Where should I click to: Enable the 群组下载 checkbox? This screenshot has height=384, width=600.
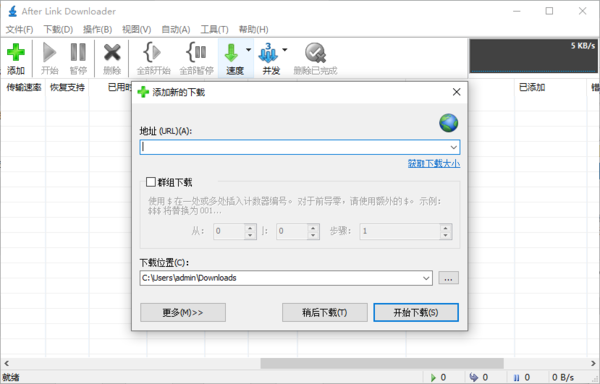pyautogui.click(x=151, y=182)
